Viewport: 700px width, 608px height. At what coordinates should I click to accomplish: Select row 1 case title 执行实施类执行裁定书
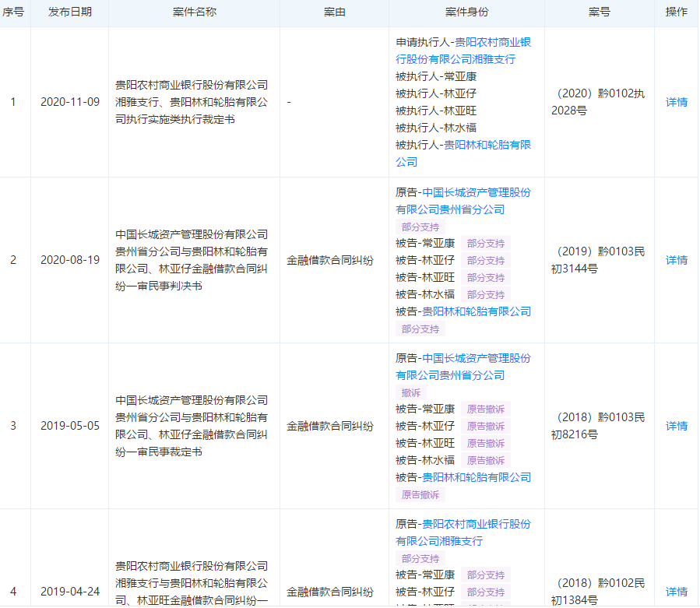[192, 102]
